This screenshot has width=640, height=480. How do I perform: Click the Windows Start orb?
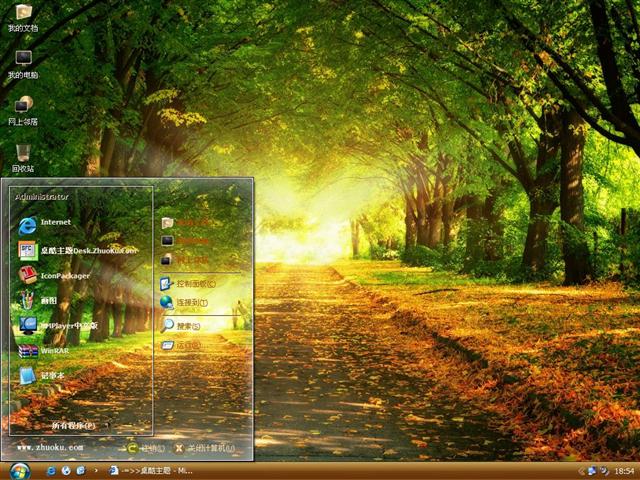20,471
